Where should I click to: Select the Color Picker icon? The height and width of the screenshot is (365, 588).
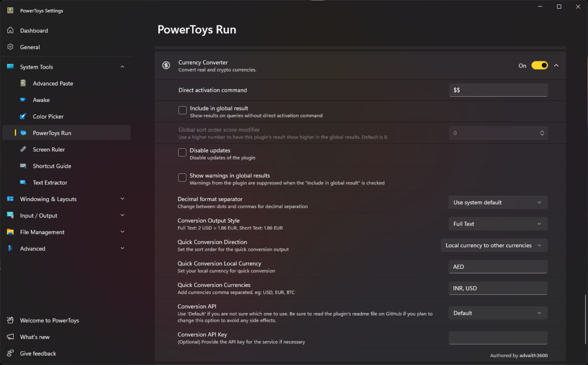23,116
